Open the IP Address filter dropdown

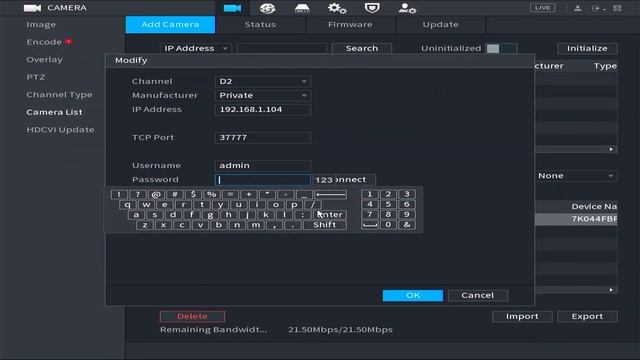click(x=196, y=48)
